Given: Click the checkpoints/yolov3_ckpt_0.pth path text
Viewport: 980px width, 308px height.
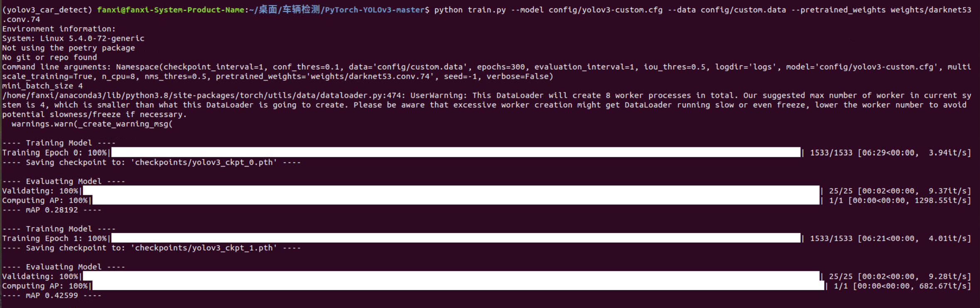Looking at the screenshot, I should click(x=204, y=162).
